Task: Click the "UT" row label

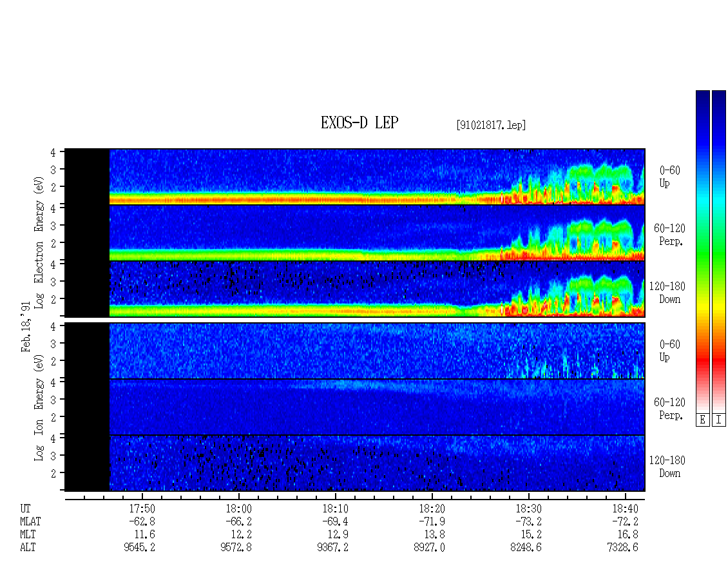Action: [25, 509]
